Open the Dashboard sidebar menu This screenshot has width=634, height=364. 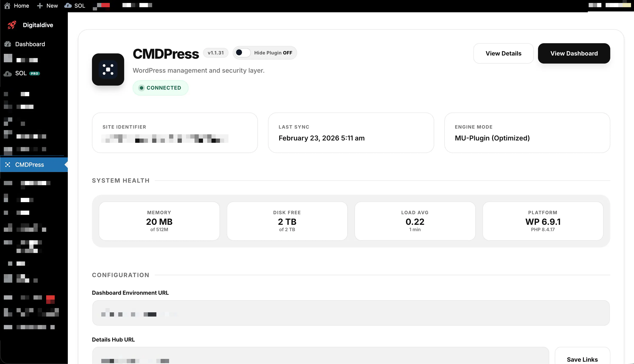(x=30, y=44)
